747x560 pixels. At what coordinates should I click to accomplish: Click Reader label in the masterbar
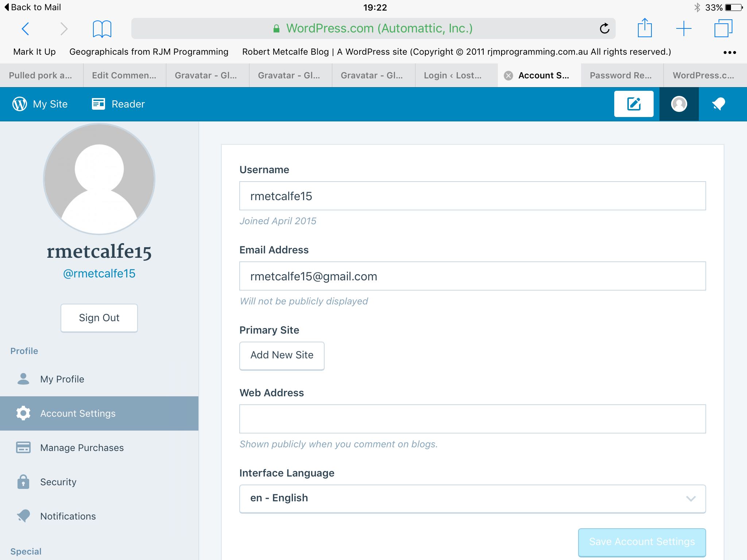click(x=128, y=104)
